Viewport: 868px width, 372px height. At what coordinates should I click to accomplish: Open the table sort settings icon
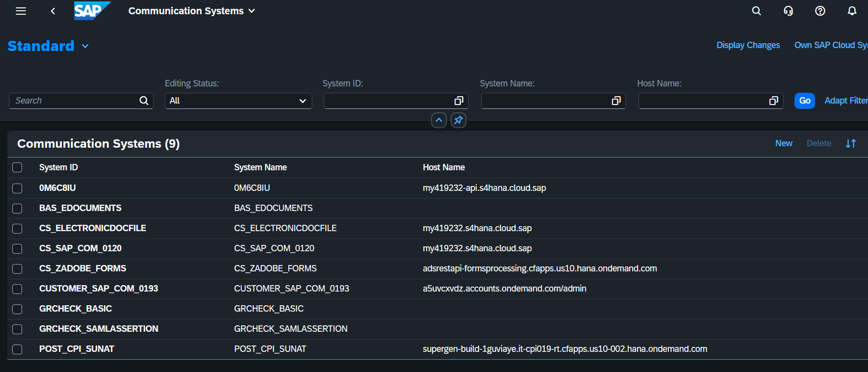pos(851,143)
